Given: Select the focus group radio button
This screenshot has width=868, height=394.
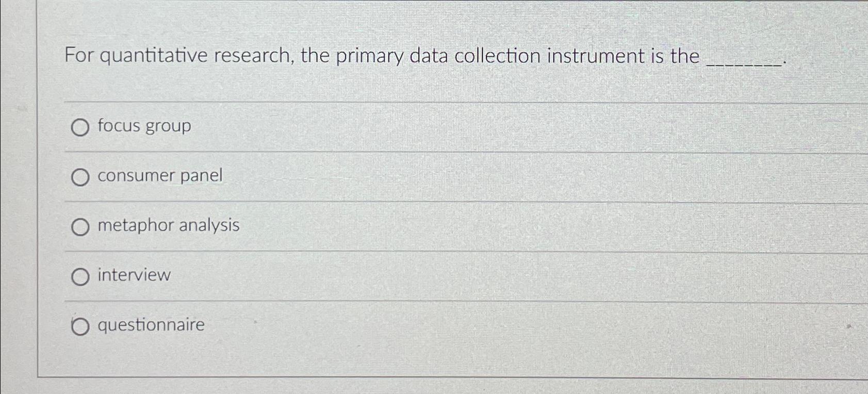Looking at the screenshot, I should [80, 126].
